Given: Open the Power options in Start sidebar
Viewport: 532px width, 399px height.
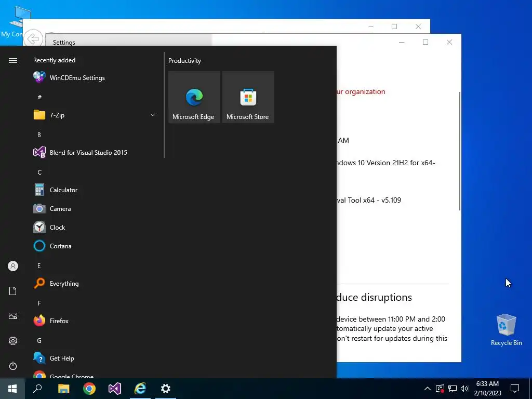Looking at the screenshot, I should [13, 366].
